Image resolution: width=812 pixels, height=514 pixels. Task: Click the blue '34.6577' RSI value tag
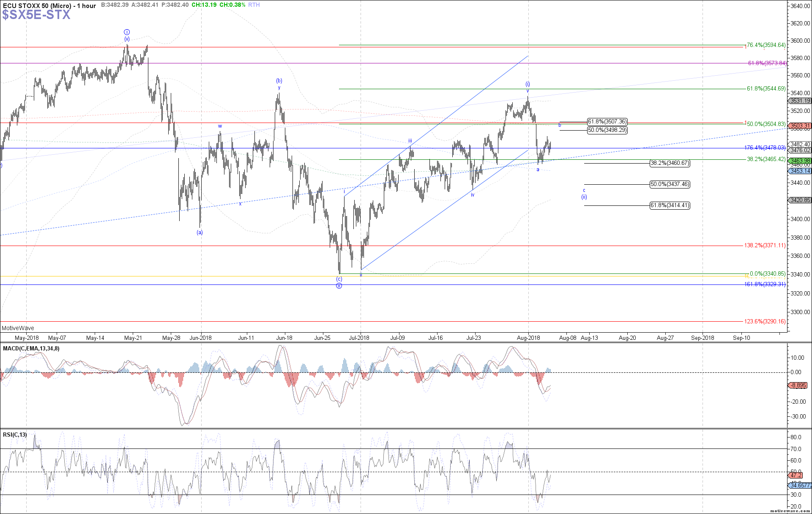pyautogui.click(x=800, y=486)
